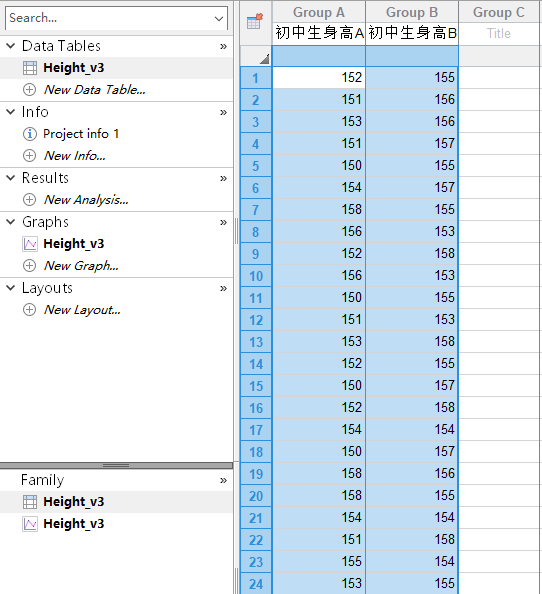Click the Height_v3 data table icon in Data Tables
Viewport: 542px width, 594px height.
point(30,68)
